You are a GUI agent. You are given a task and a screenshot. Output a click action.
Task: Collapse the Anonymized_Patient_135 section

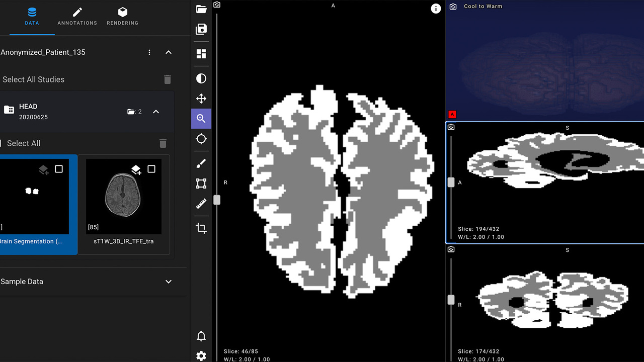coord(169,52)
